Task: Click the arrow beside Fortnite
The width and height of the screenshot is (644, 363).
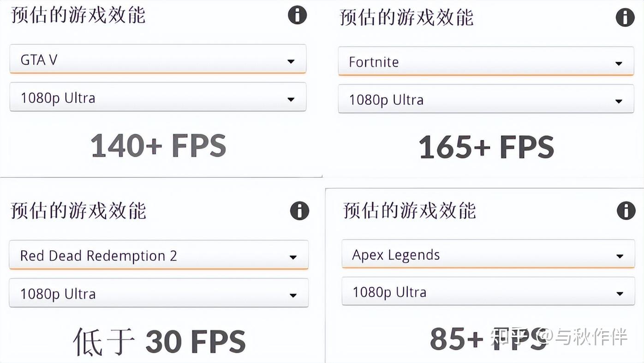Action: 619,63
